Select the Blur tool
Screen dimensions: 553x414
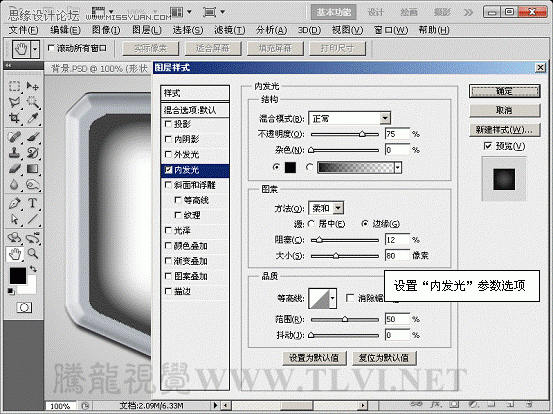tap(14, 184)
